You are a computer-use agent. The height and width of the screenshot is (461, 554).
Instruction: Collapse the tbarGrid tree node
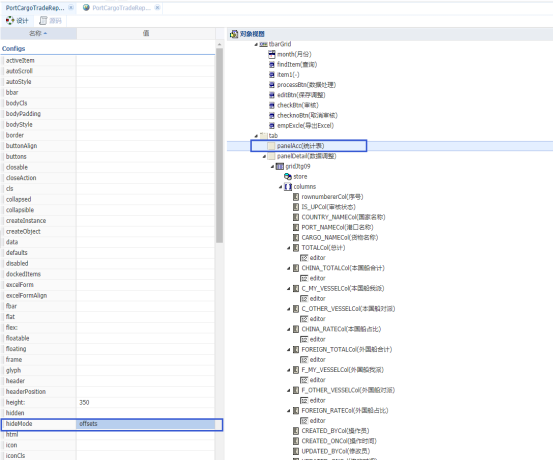point(256,45)
